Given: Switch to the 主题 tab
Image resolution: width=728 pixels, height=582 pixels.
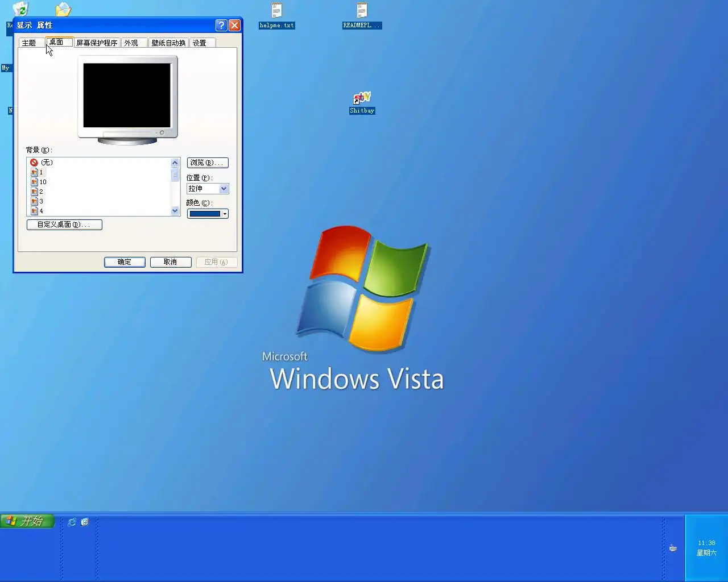Looking at the screenshot, I should [31, 43].
